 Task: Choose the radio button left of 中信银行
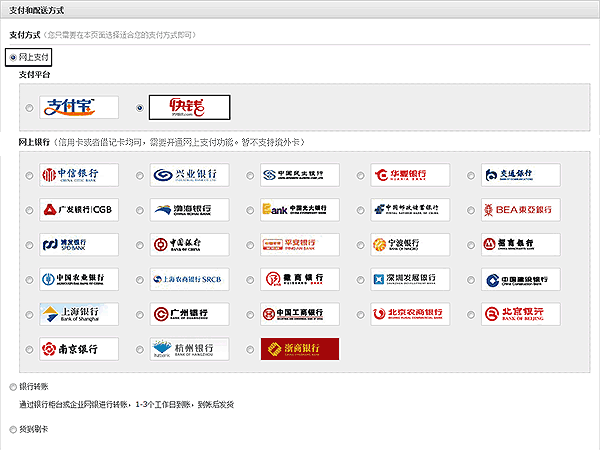point(29,175)
